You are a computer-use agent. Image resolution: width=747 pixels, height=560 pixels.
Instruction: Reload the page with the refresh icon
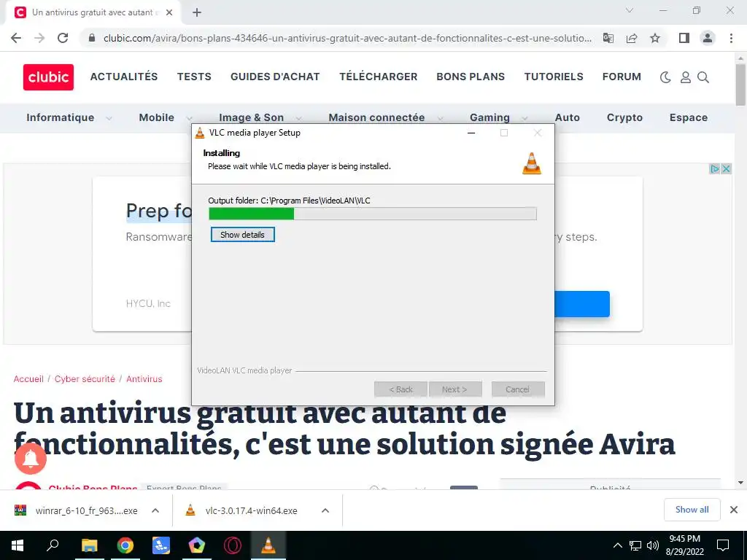coord(63,38)
